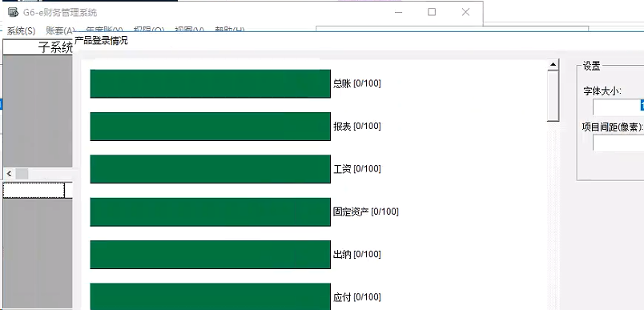Maximize the G6-e财务管理系统 window
The width and height of the screenshot is (644, 310).
click(432, 12)
